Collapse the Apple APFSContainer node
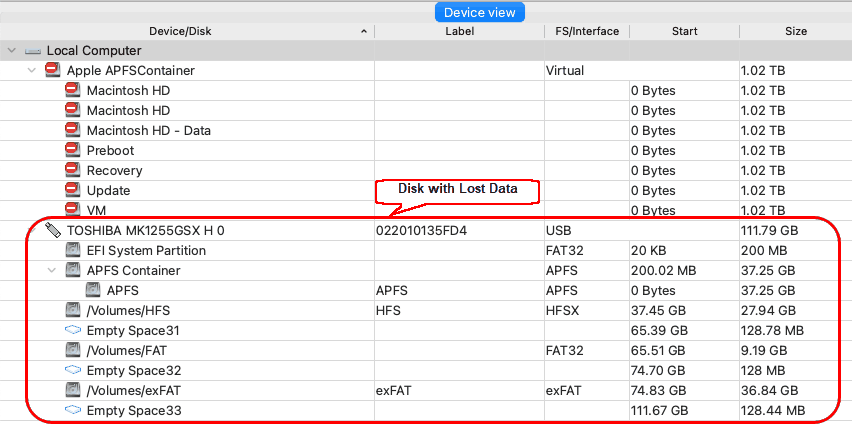The image size is (852, 424). point(32,71)
